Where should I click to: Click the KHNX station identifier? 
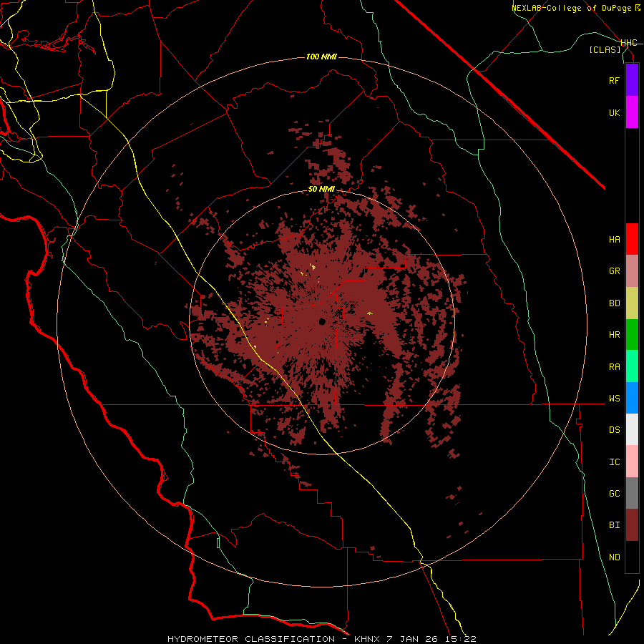point(368,639)
